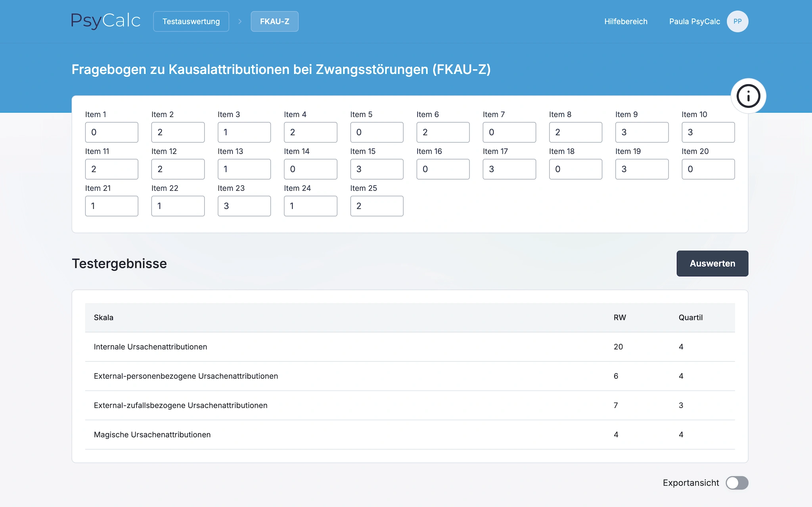Focus the Item 8 input field
Viewport: 812px width, 507px height.
576,132
